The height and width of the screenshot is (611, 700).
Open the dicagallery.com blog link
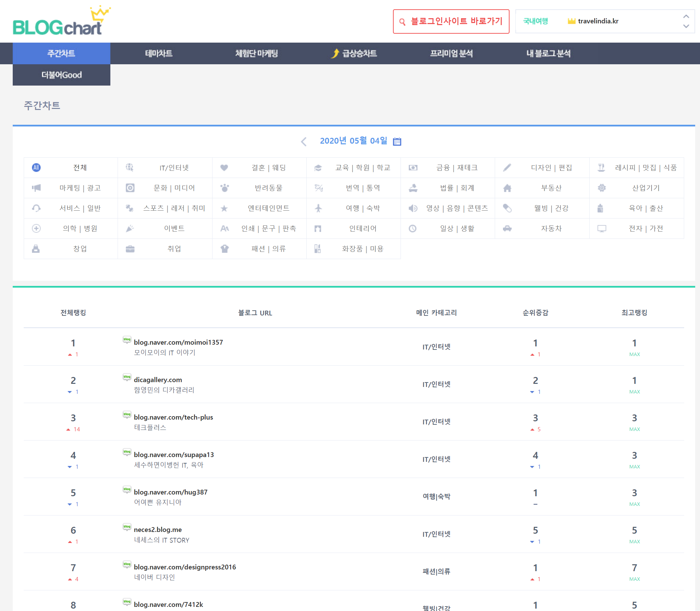tap(158, 380)
